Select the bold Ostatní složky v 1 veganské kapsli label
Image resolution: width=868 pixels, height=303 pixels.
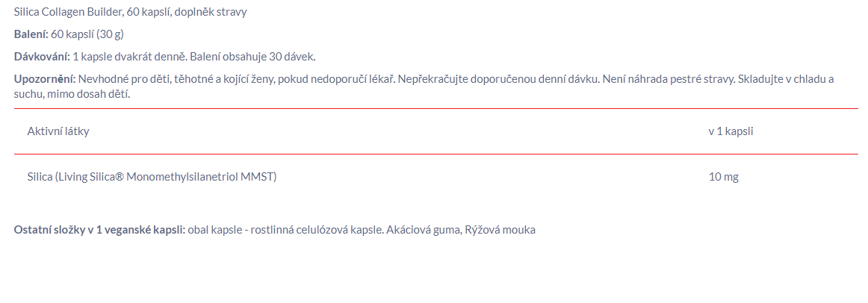tap(99, 229)
